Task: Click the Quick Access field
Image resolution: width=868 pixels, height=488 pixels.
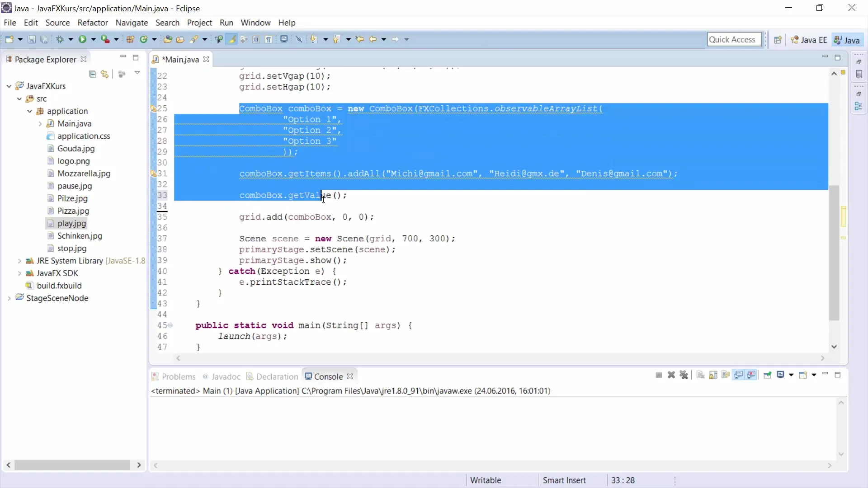Action: tap(734, 39)
